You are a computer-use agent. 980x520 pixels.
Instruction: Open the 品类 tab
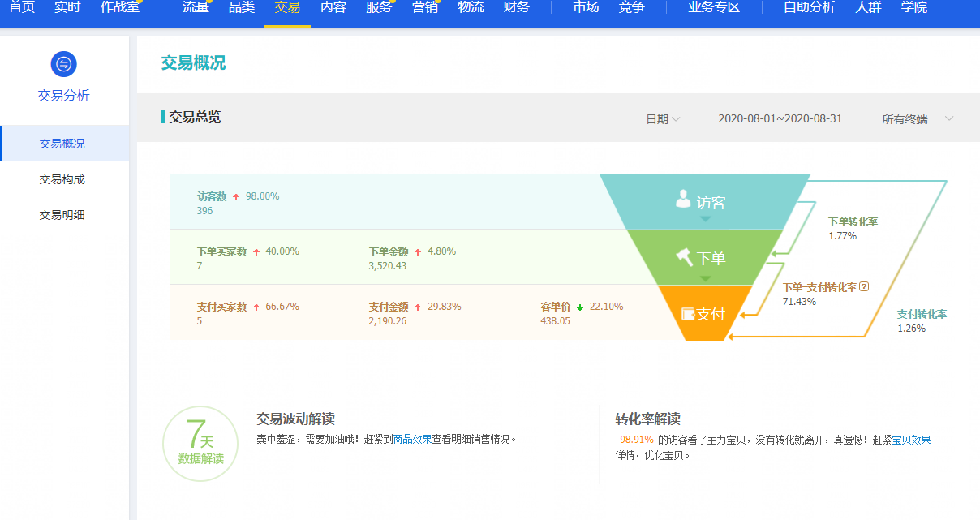point(242,8)
